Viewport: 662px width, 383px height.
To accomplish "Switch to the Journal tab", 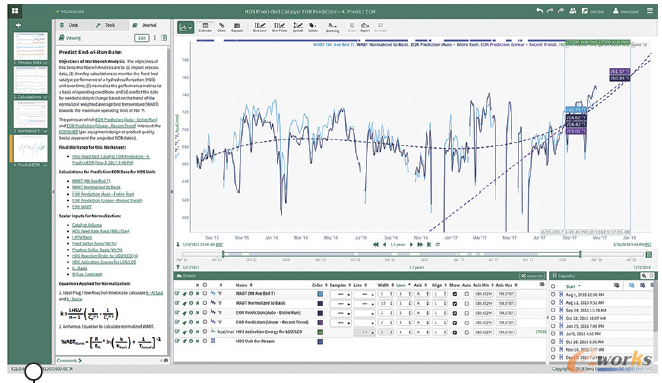I will tap(149, 25).
